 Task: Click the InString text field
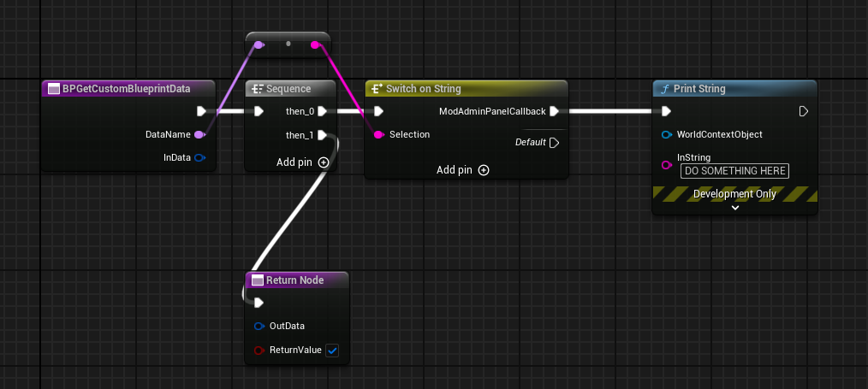[x=734, y=171]
